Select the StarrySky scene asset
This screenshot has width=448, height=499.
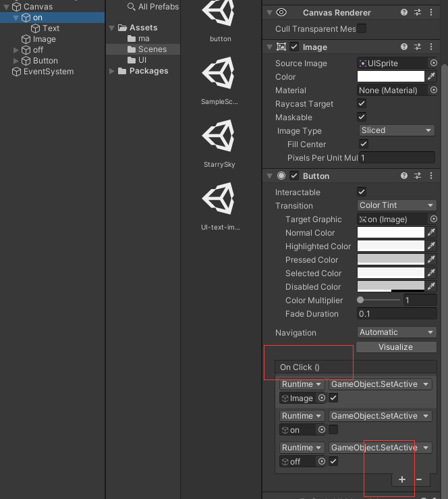coord(219,143)
